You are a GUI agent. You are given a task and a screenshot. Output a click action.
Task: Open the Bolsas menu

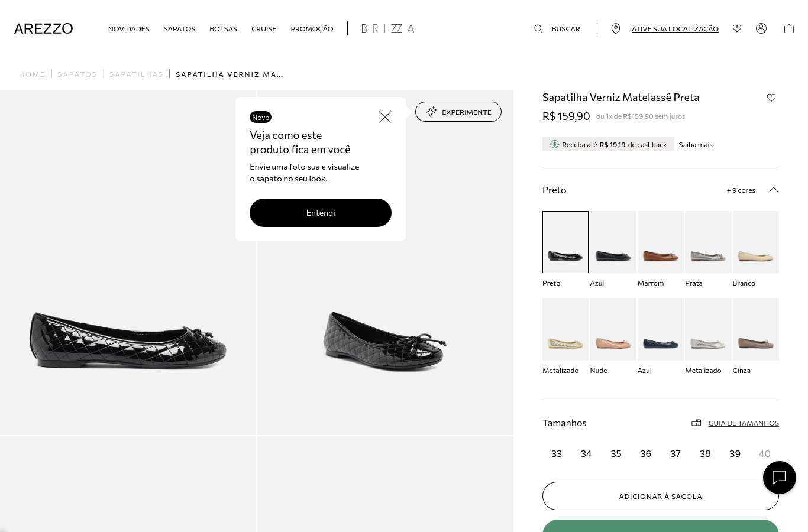click(223, 28)
